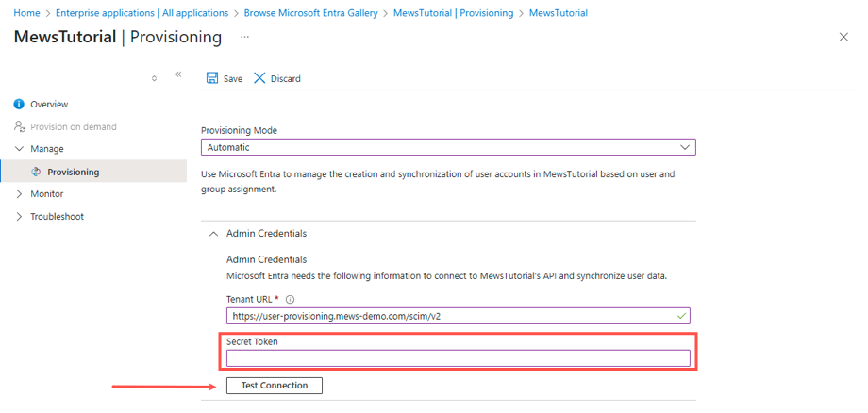Open MewsTutorial | Provisioning breadcrumb

coord(454,12)
